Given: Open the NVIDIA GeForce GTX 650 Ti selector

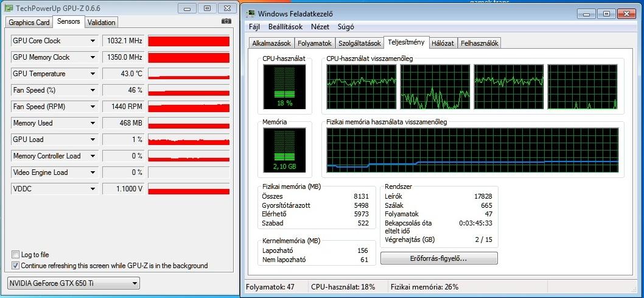Looking at the screenshot, I should [x=74, y=283].
